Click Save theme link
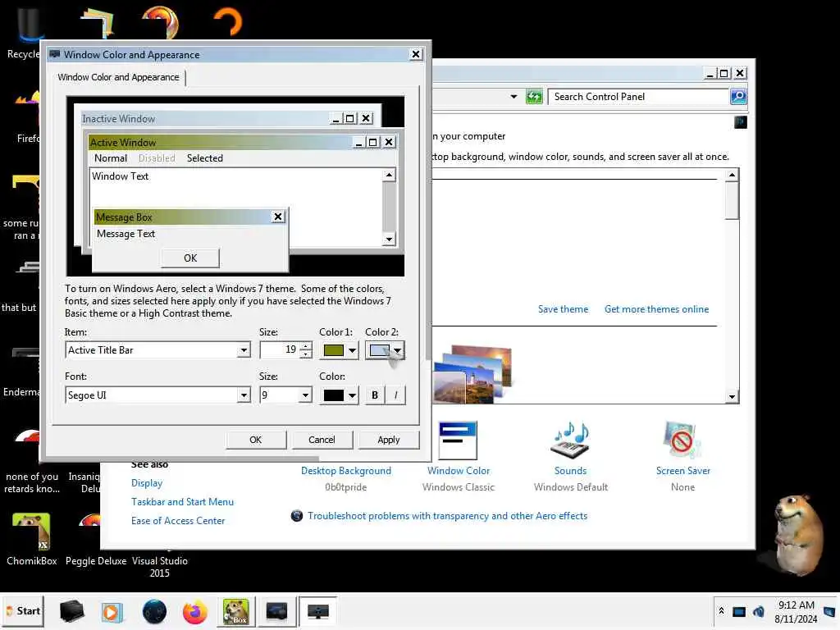This screenshot has height=630, width=840. click(563, 309)
